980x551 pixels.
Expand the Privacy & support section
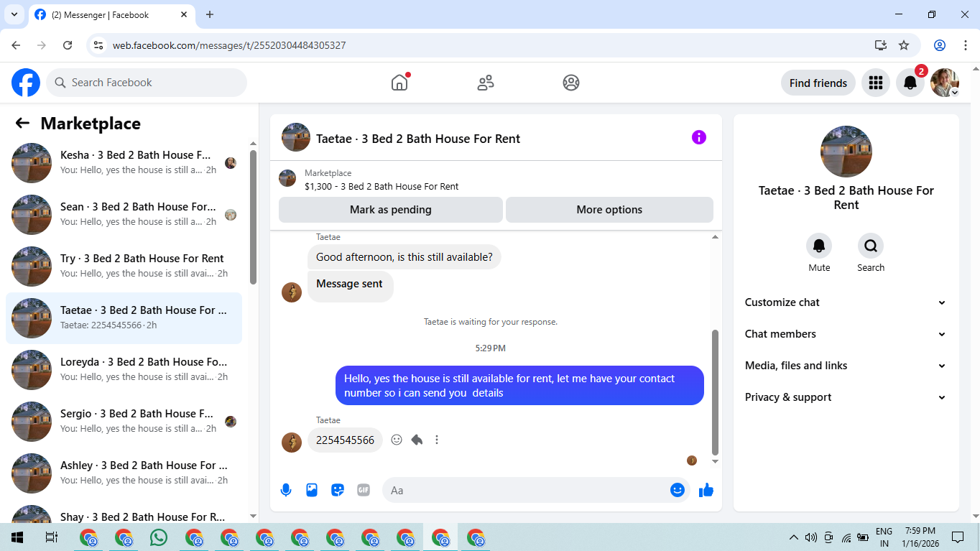point(846,397)
